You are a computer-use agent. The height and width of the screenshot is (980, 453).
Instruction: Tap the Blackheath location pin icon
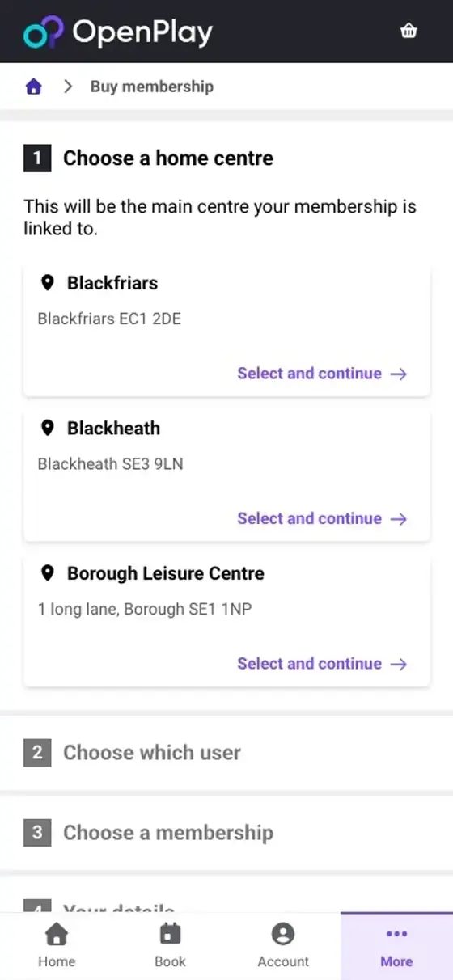(48, 428)
